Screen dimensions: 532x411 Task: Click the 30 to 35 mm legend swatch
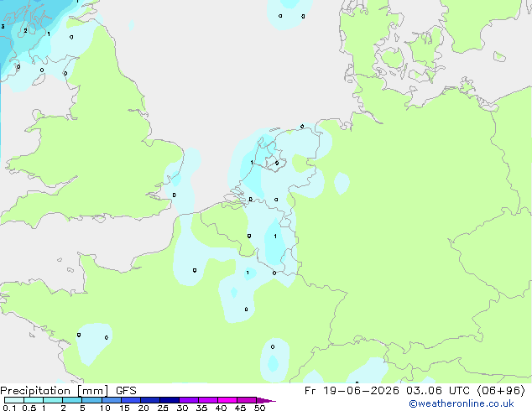[x=188, y=400]
